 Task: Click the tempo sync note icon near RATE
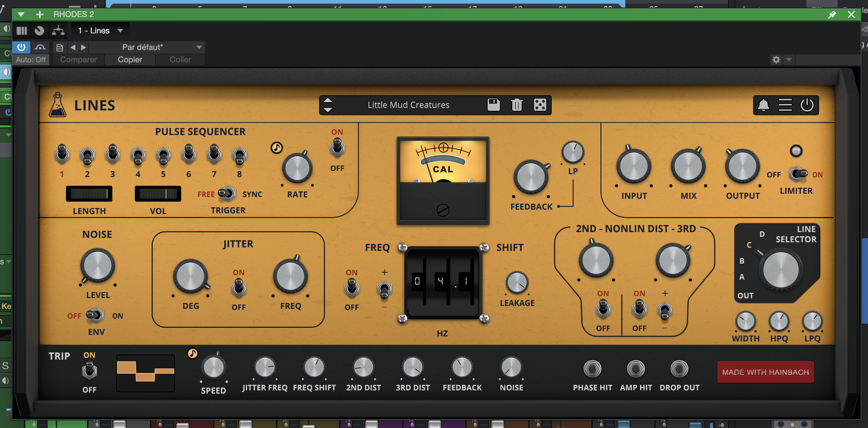(277, 147)
